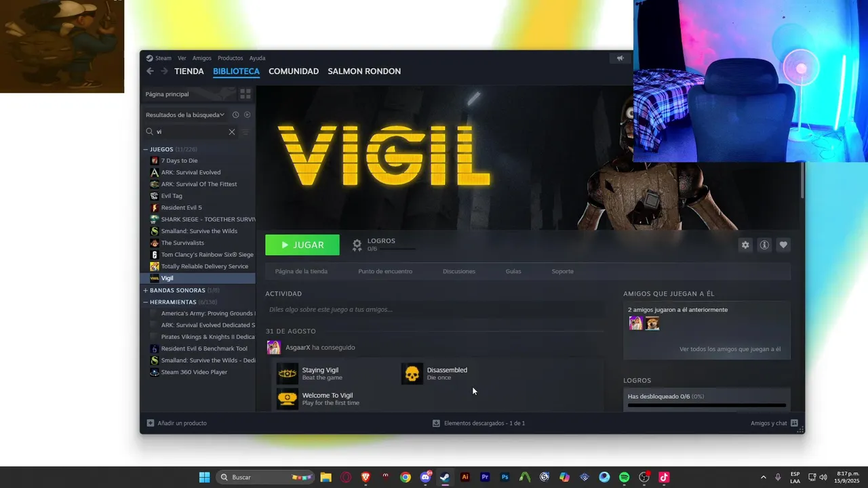Open Elementos descargados status
The height and width of the screenshot is (488, 868).
(x=479, y=423)
